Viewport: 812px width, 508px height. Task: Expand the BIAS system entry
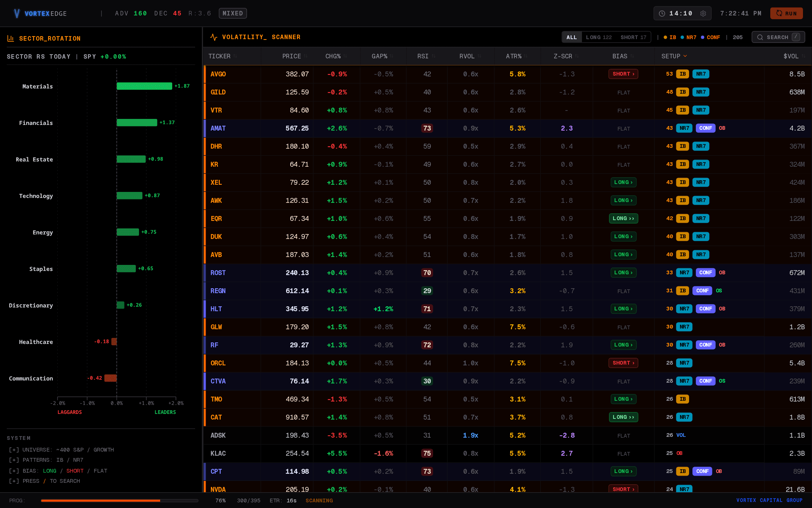click(58, 471)
